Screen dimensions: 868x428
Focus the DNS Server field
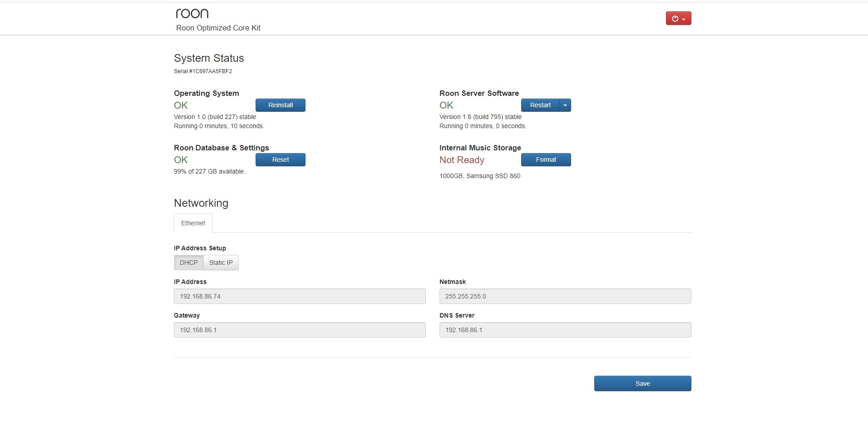coord(565,330)
